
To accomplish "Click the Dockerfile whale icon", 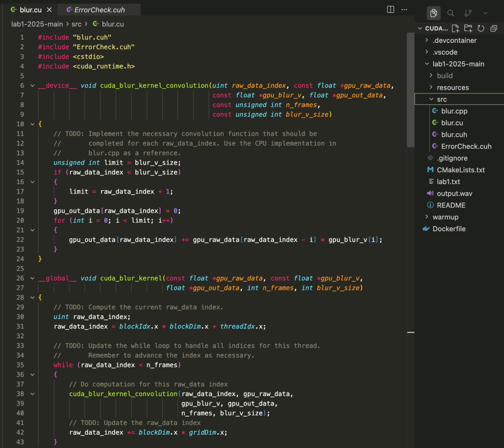I will point(426,229).
